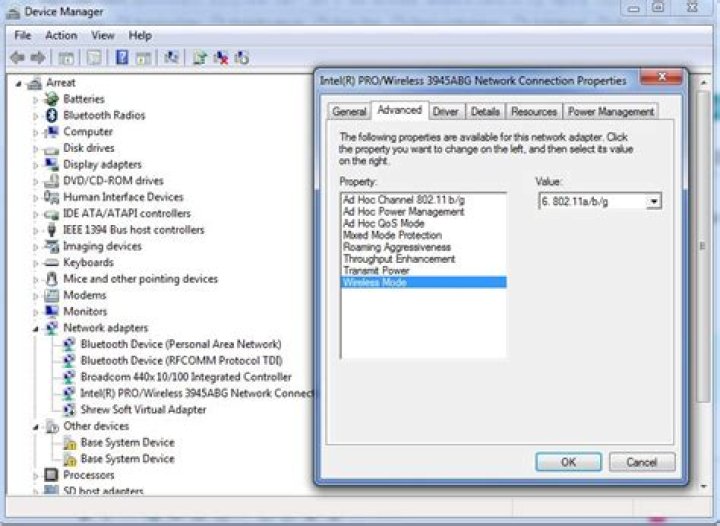Select Transmit Power property
Image resolution: width=720 pixels, height=526 pixels.
click(423, 271)
